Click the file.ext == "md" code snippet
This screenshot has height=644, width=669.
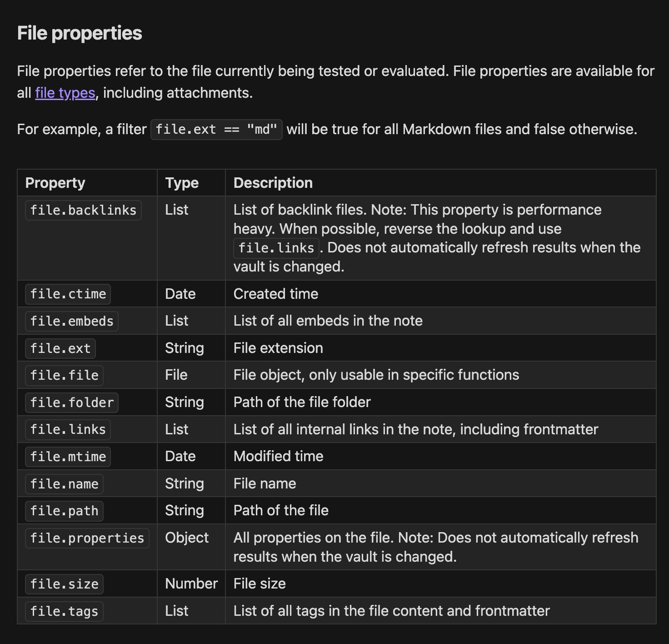pyautogui.click(x=216, y=130)
